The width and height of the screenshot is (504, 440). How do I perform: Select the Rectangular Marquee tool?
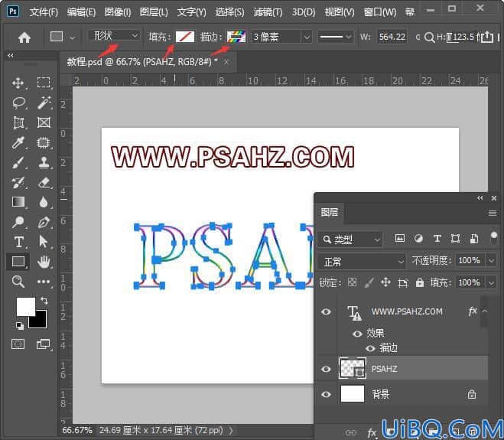click(44, 83)
